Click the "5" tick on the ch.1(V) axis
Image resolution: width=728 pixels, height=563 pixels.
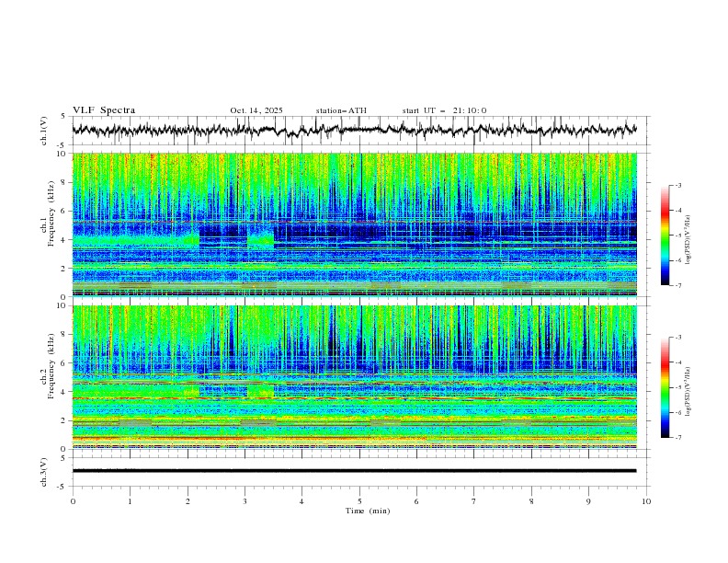coord(63,116)
